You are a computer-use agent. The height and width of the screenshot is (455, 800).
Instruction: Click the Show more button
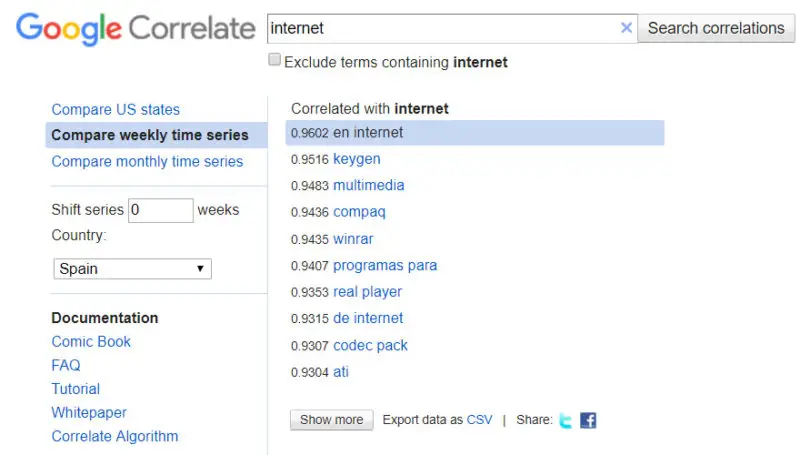coord(331,420)
